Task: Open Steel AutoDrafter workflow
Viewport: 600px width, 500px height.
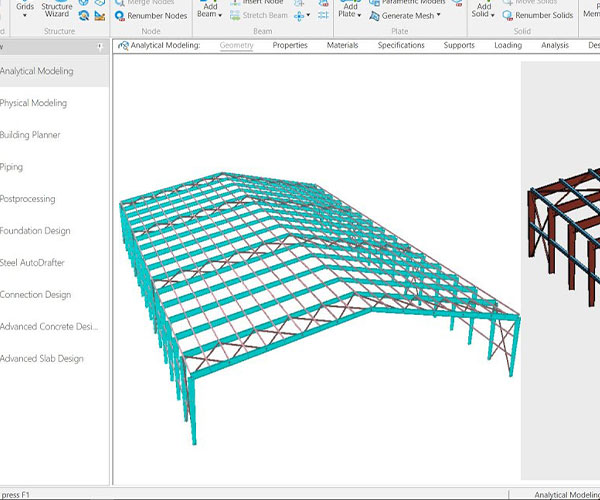Action: 33,263
